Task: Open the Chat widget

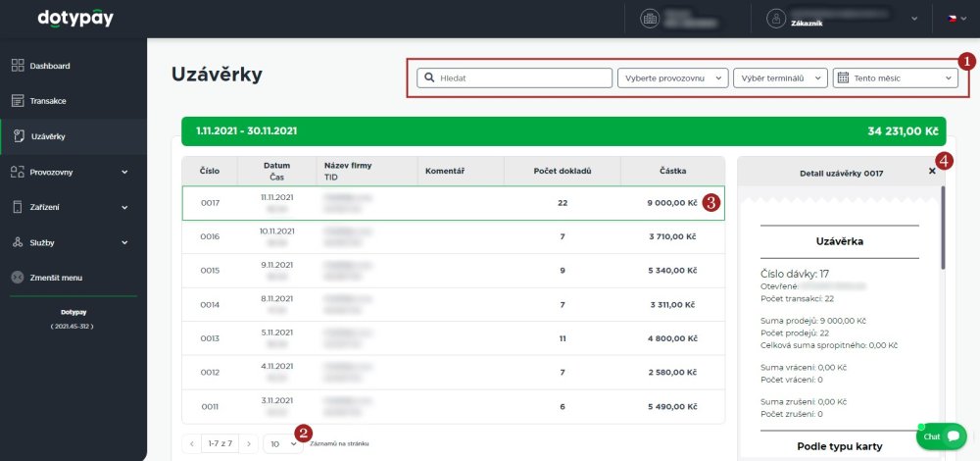Action: point(941,435)
